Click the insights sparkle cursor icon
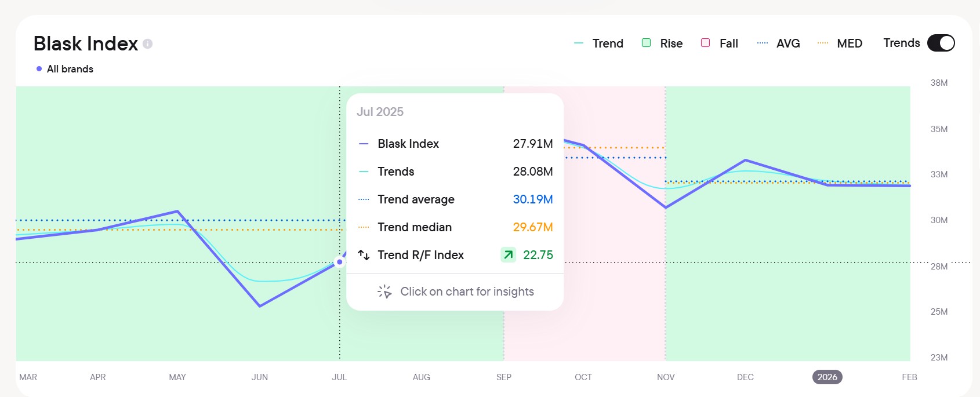Screen dimensions: 980x397 click(x=384, y=292)
